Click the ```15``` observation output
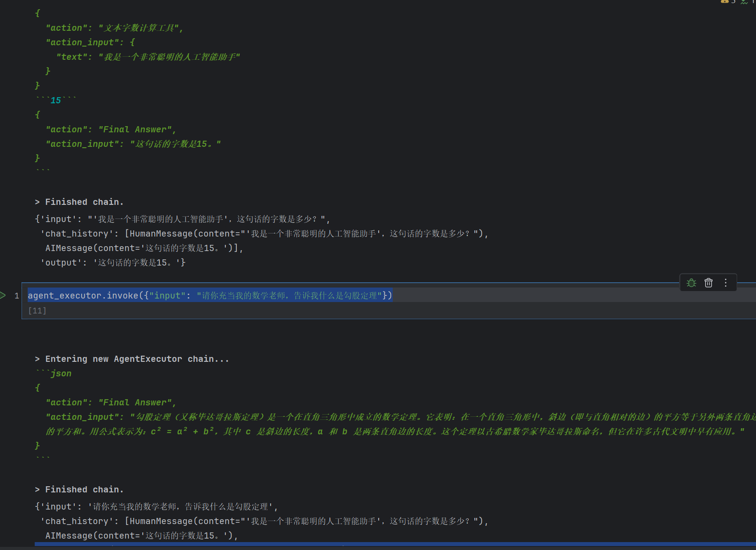This screenshot has height=550, width=756. [56, 100]
